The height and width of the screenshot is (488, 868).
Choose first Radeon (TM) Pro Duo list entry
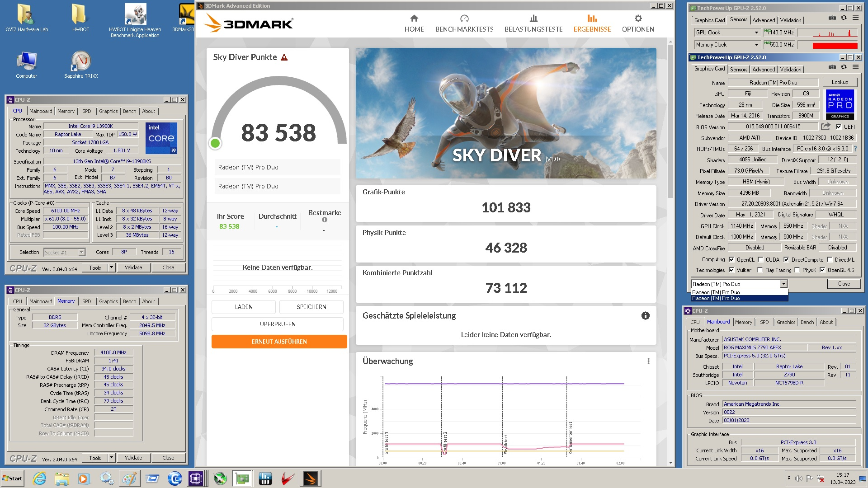tap(739, 292)
